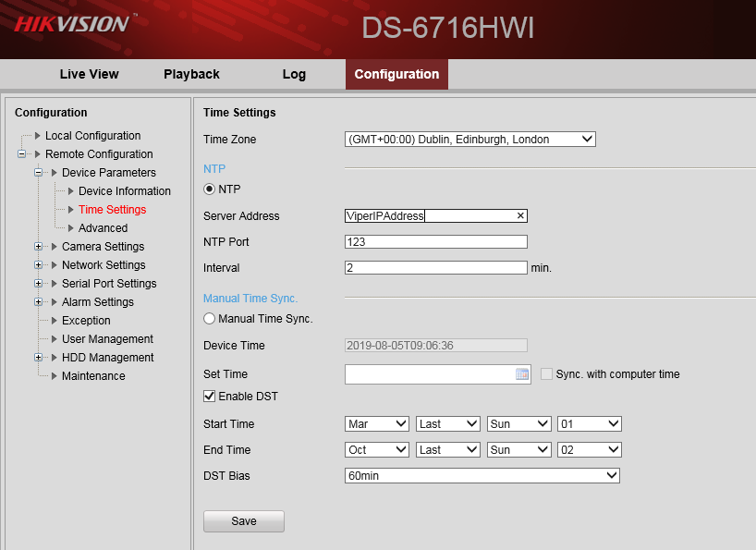756x550 pixels.
Task: Click the Device Time readonly field
Action: tap(436, 345)
